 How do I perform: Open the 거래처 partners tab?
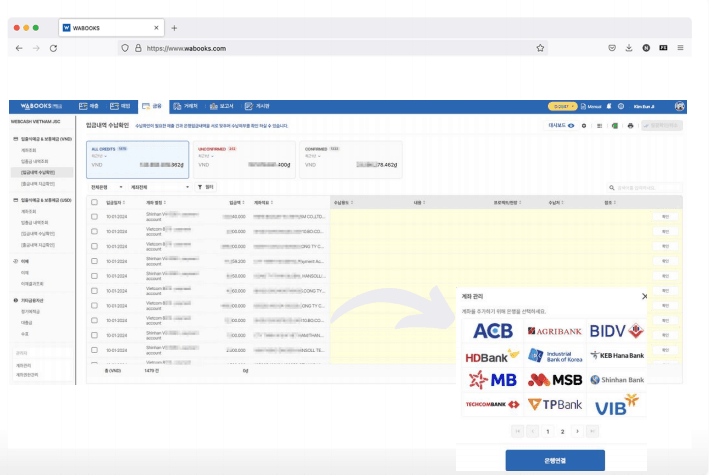click(x=186, y=106)
